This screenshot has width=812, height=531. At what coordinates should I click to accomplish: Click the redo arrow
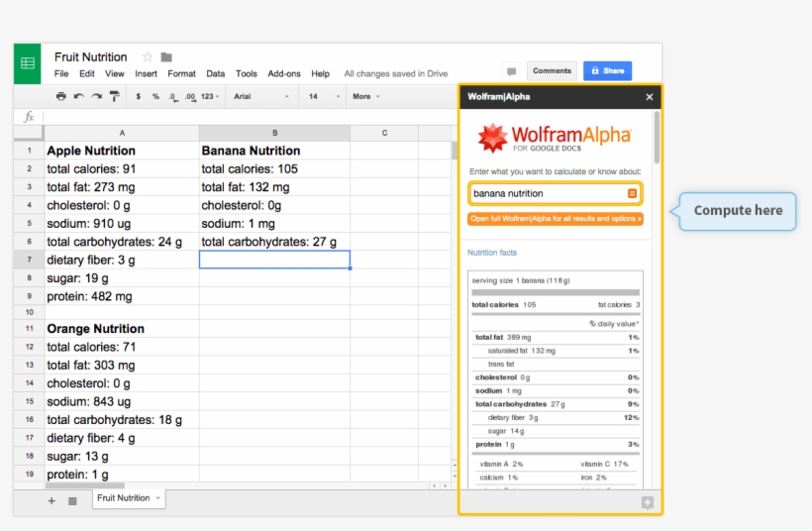pyautogui.click(x=97, y=96)
